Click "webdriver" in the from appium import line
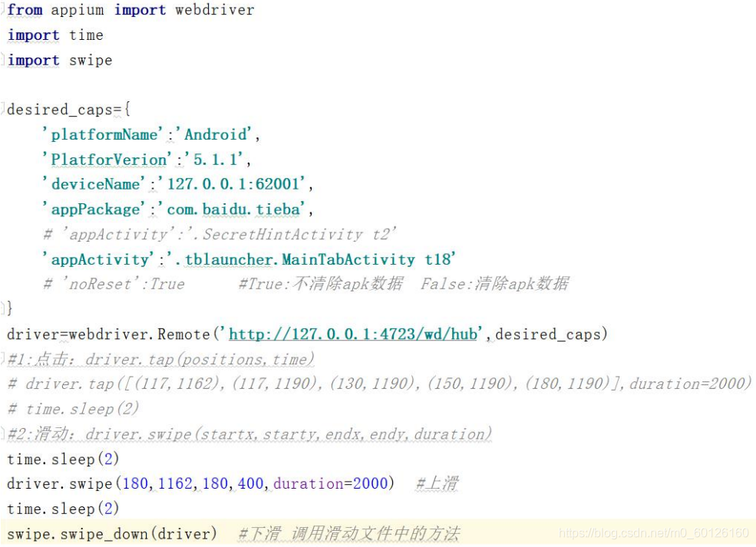The height and width of the screenshot is (547, 756). coord(215,10)
